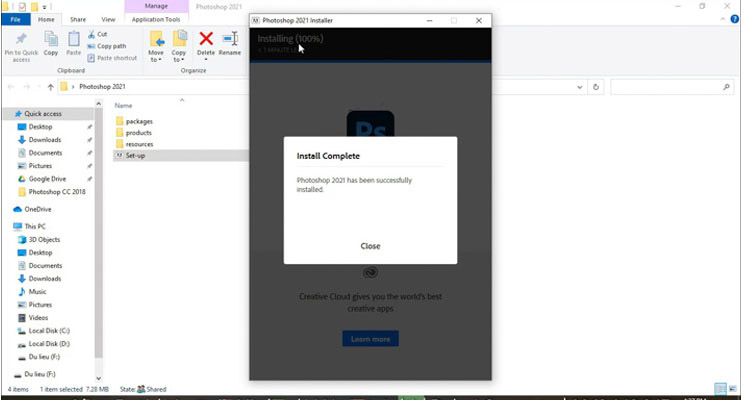Open Documents under Quick access
750x400 pixels.
pyautogui.click(x=45, y=153)
